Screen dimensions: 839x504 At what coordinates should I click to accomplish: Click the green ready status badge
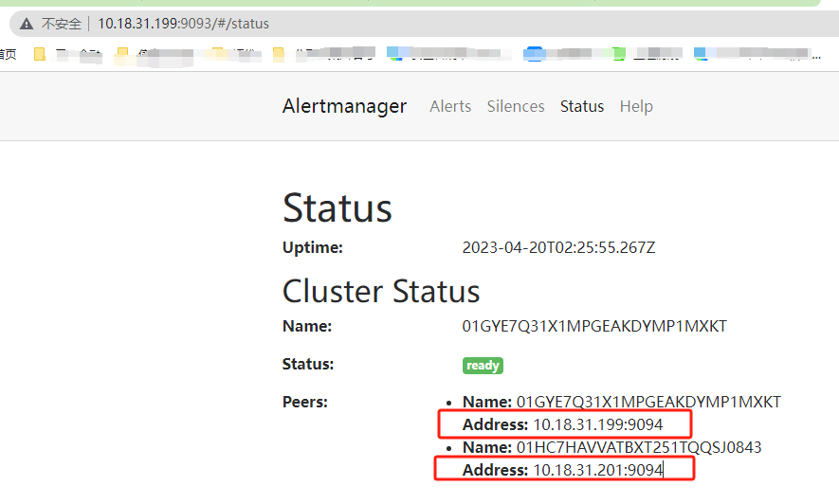483,366
